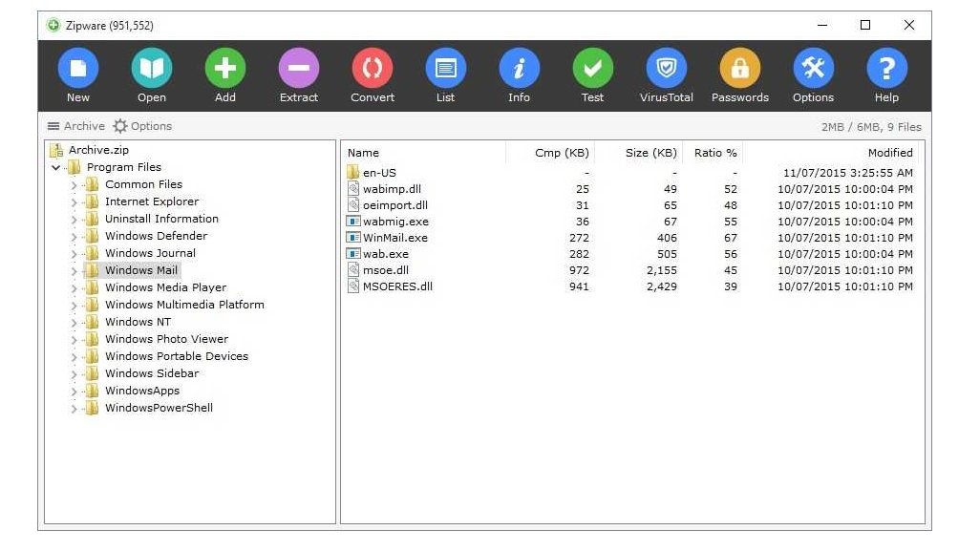Expand the Windows NT folder
The height and width of the screenshot is (551, 980).
coord(75,322)
